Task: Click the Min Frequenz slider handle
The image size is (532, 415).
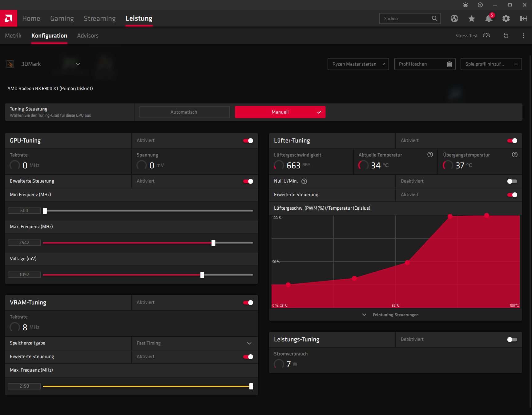Action: click(x=45, y=211)
